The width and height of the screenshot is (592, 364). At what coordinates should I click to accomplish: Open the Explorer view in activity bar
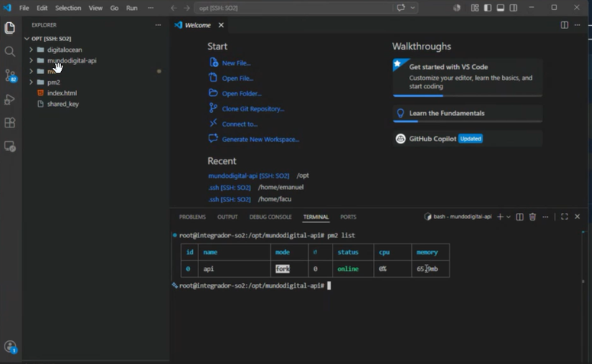10,28
